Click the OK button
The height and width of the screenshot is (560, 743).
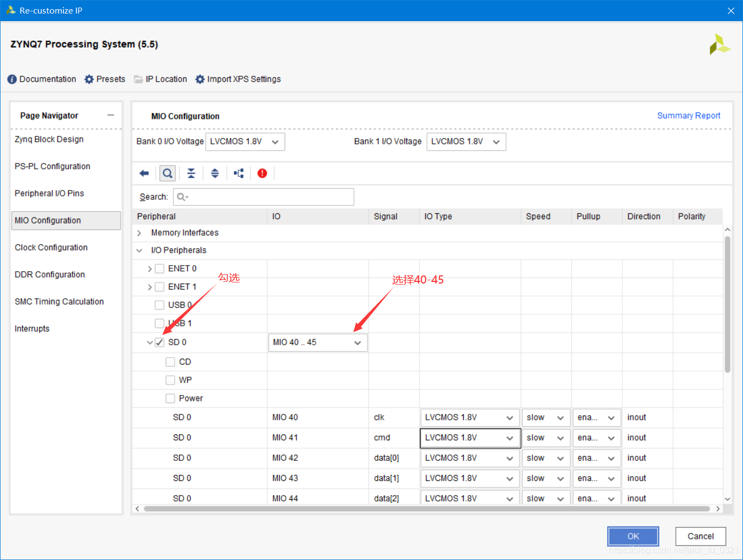pyautogui.click(x=633, y=536)
